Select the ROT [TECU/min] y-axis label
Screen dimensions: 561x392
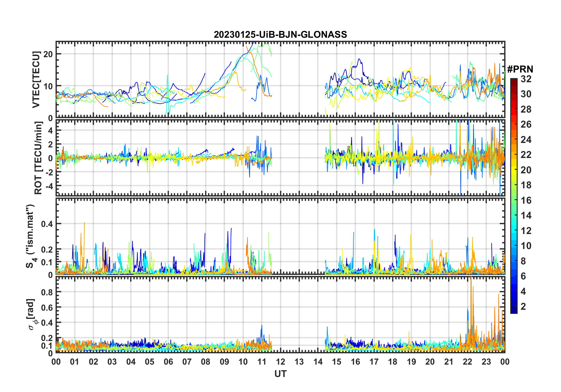click(38, 158)
